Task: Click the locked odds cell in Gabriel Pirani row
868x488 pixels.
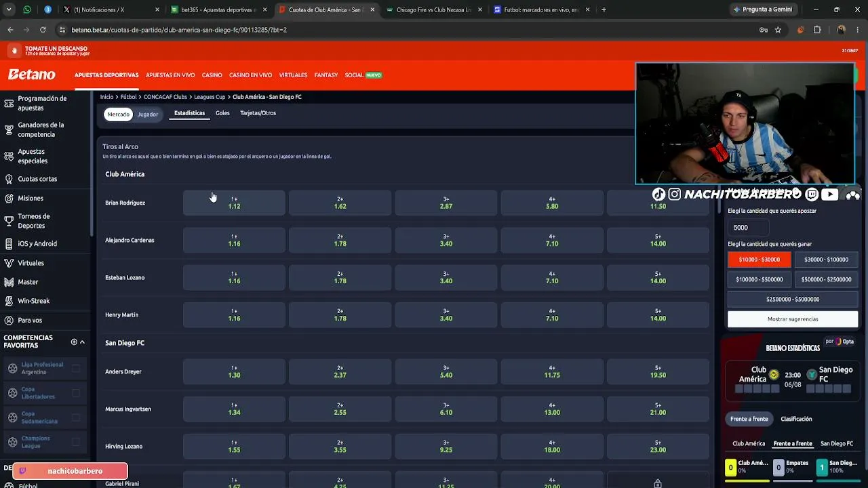Action: tap(658, 483)
